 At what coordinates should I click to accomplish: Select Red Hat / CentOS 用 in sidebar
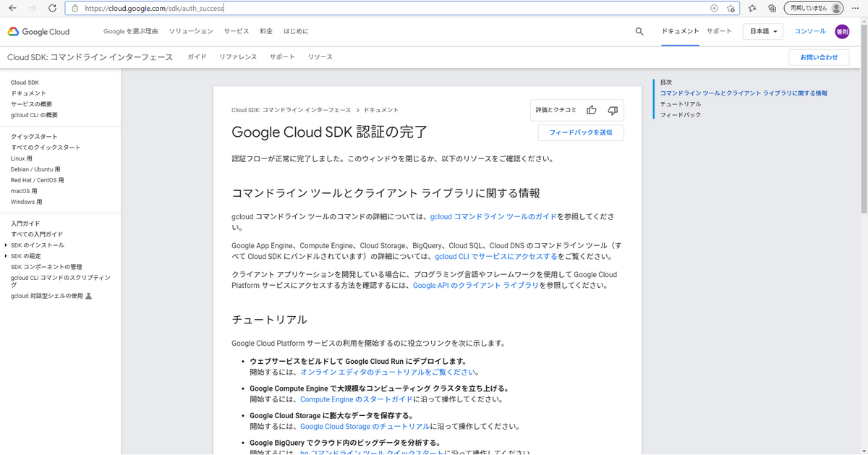[38, 180]
